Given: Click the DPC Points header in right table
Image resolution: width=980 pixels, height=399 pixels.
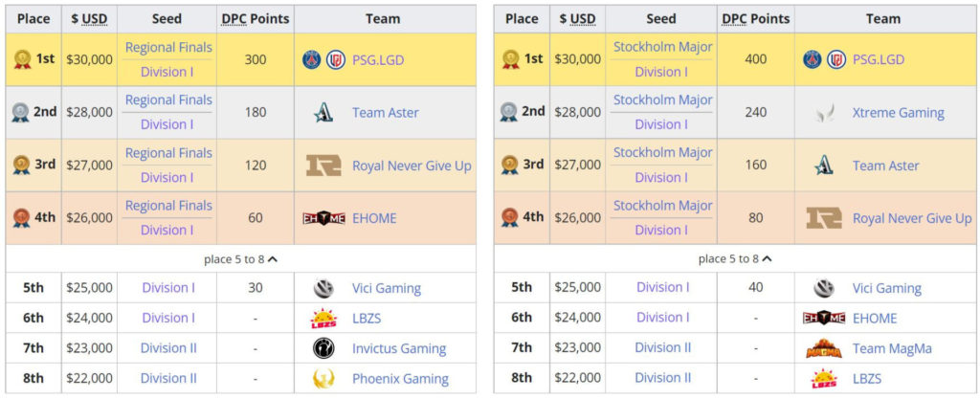Looking at the screenshot, I should [756, 19].
